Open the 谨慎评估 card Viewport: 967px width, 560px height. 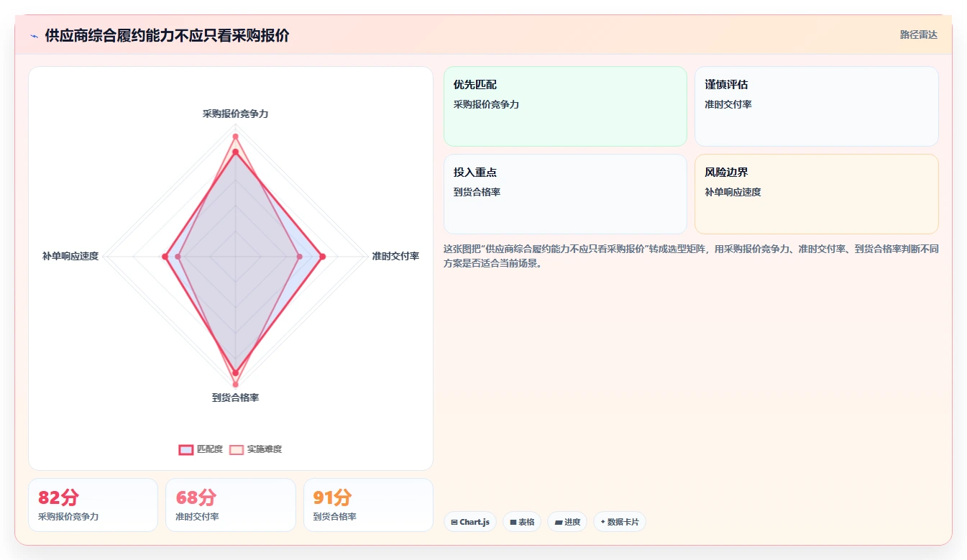816,106
